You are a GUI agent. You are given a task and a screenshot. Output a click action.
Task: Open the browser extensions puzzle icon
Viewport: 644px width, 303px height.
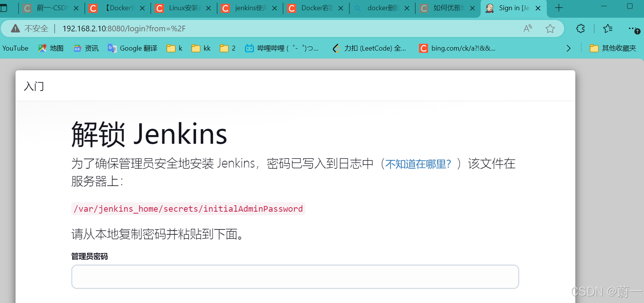pos(581,28)
